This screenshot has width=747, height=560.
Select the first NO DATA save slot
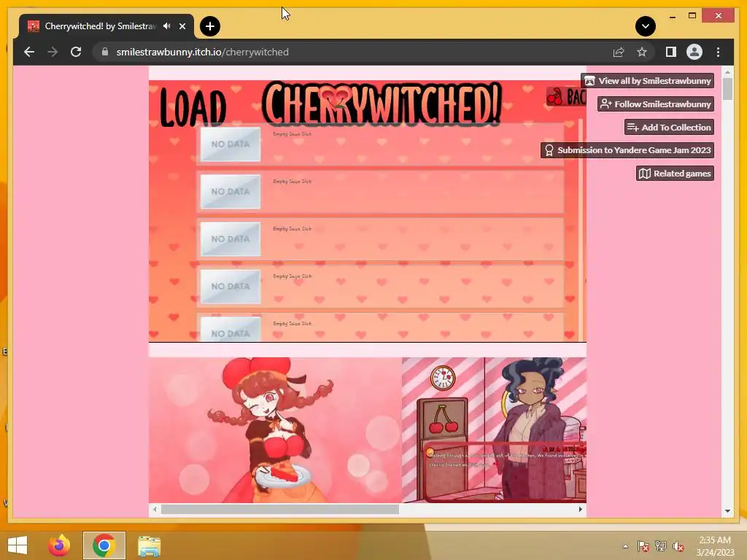(380, 144)
